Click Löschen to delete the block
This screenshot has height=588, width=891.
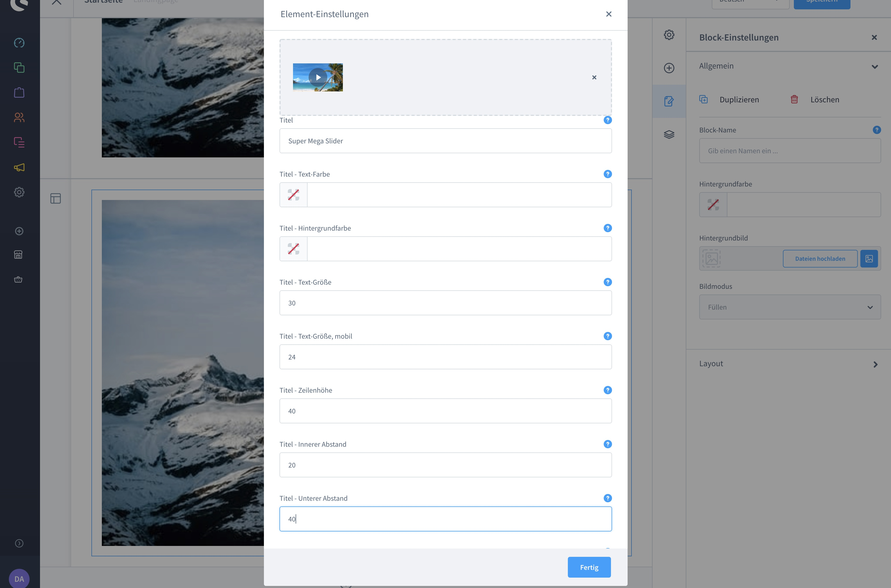pyautogui.click(x=815, y=99)
